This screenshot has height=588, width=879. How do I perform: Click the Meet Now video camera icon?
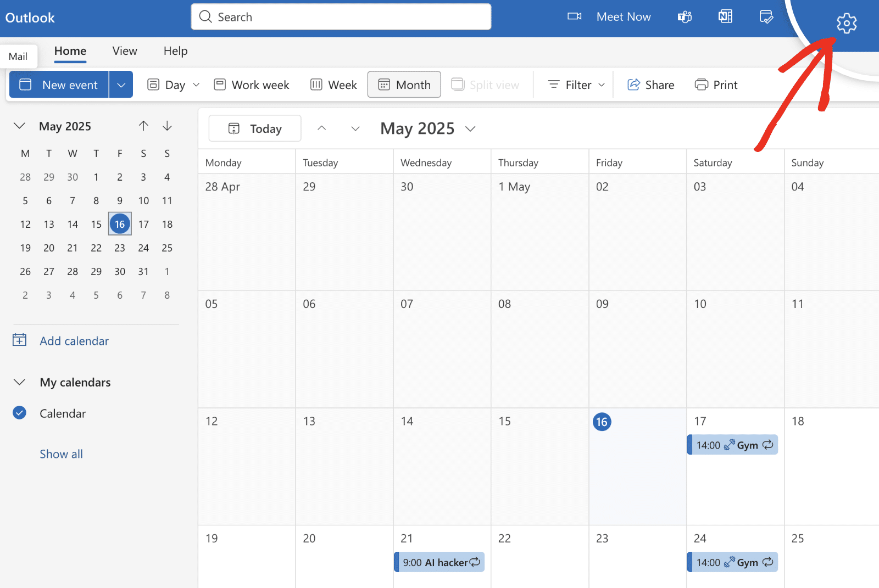[574, 16]
